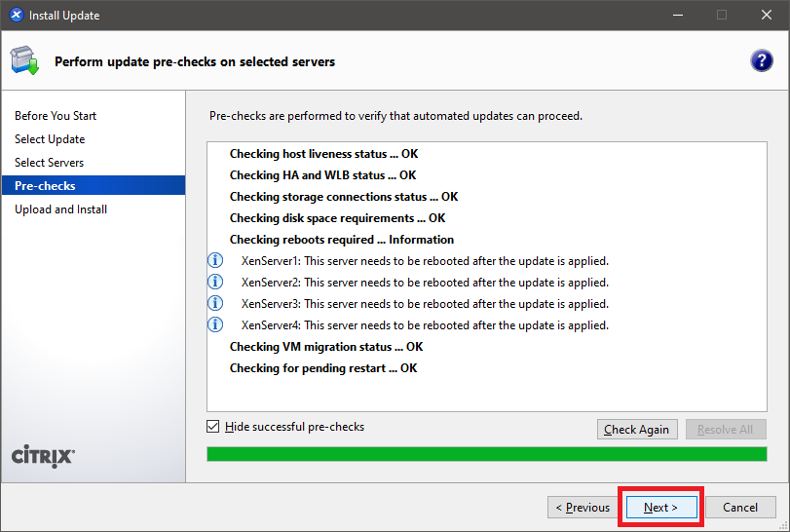This screenshot has height=532, width=790.
Task: Go back with the Previous button
Action: coord(582,508)
